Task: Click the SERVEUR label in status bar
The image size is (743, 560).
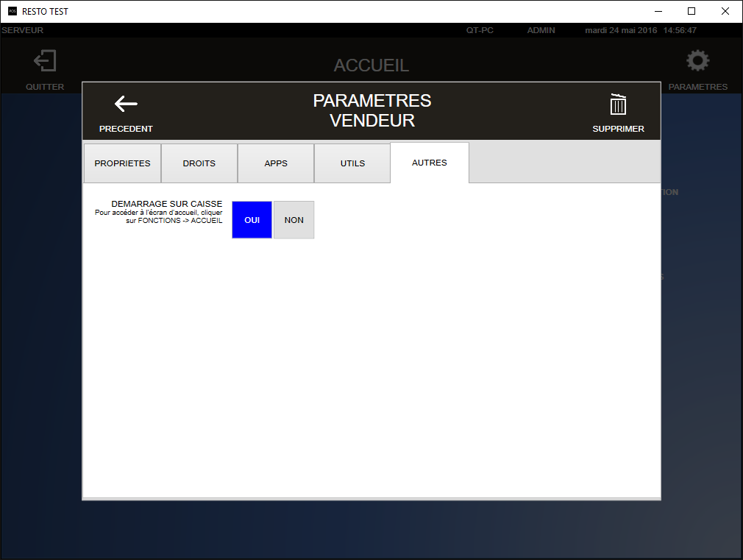Action: 22,30
